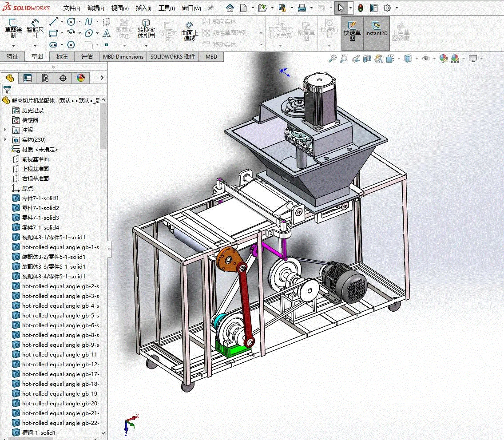Click the Open file icon

pyautogui.click(x=262, y=8)
